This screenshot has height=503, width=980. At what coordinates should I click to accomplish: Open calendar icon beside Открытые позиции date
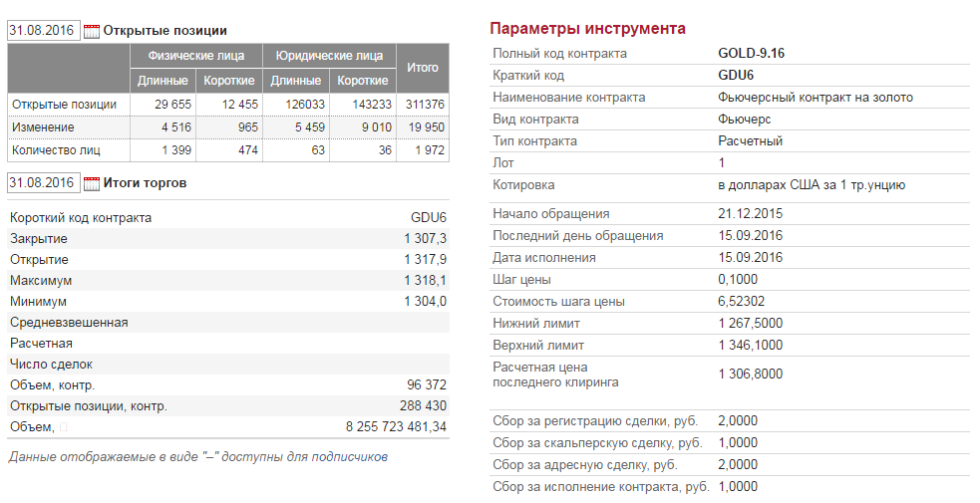click(x=92, y=31)
